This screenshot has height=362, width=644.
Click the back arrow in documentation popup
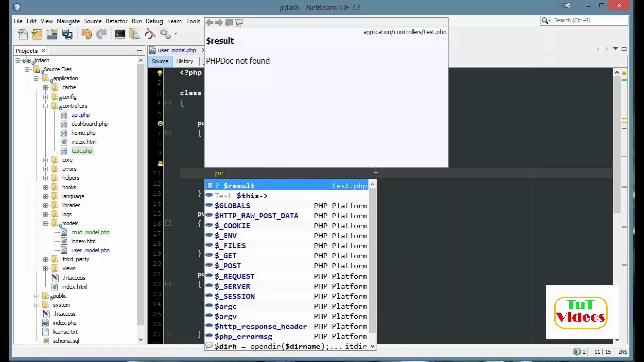coord(210,22)
